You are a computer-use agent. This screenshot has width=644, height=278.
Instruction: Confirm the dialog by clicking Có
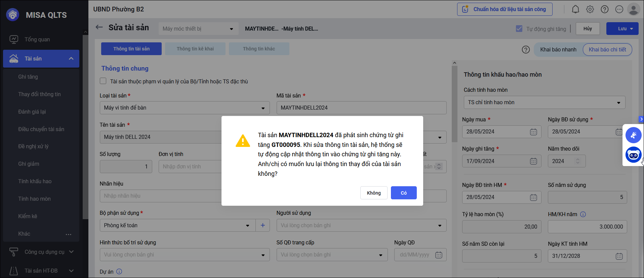403,193
